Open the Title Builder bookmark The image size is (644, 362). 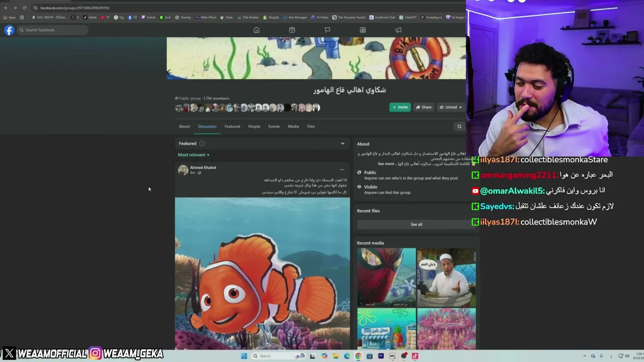coord(248,17)
